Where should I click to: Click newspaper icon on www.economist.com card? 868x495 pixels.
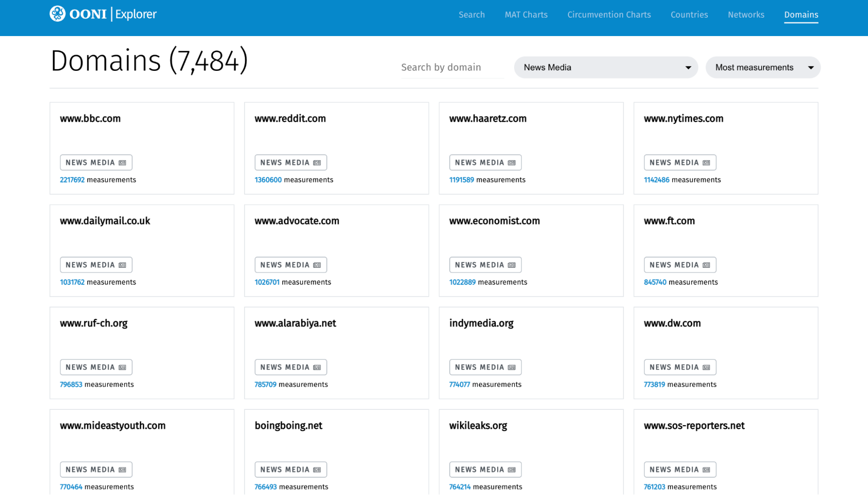pos(512,265)
